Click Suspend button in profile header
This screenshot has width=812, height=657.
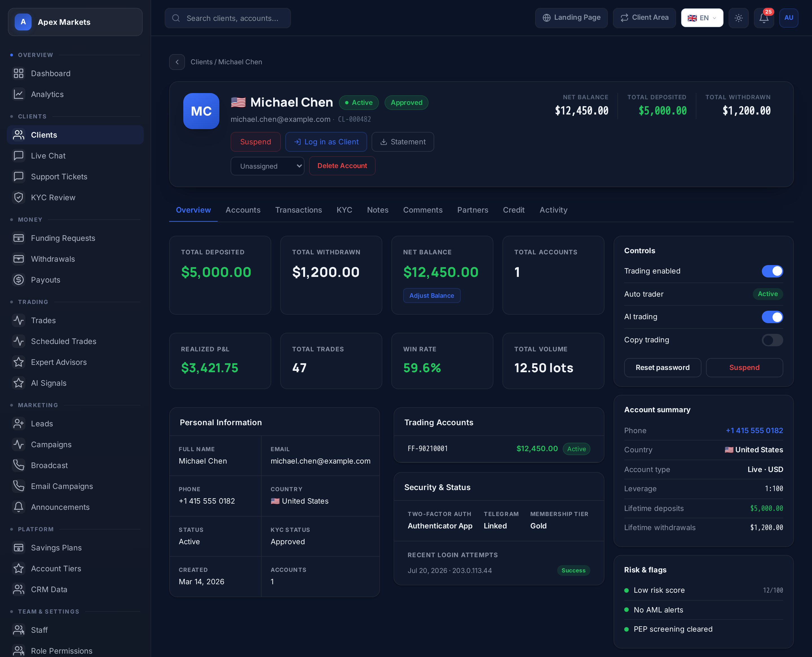click(x=255, y=142)
